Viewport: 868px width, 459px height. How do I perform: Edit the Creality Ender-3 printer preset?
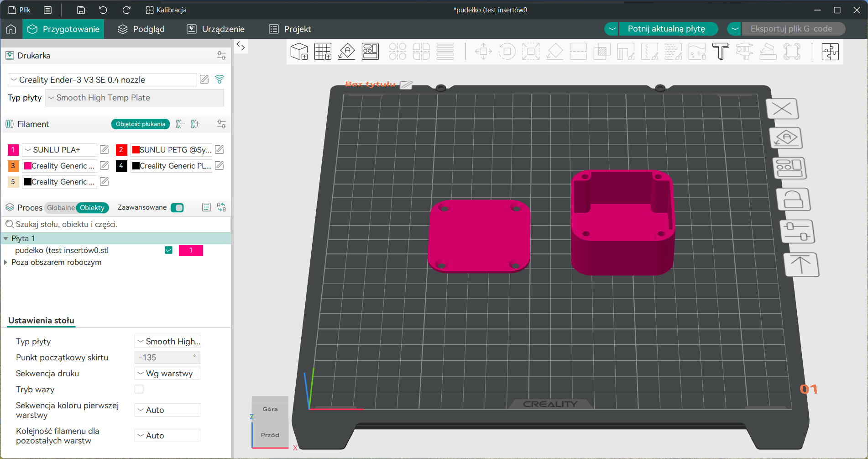(204, 79)
